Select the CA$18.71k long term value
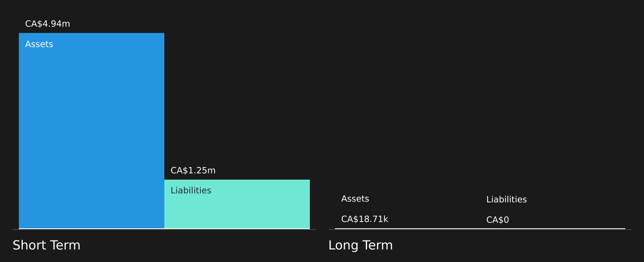 [364, 219]
